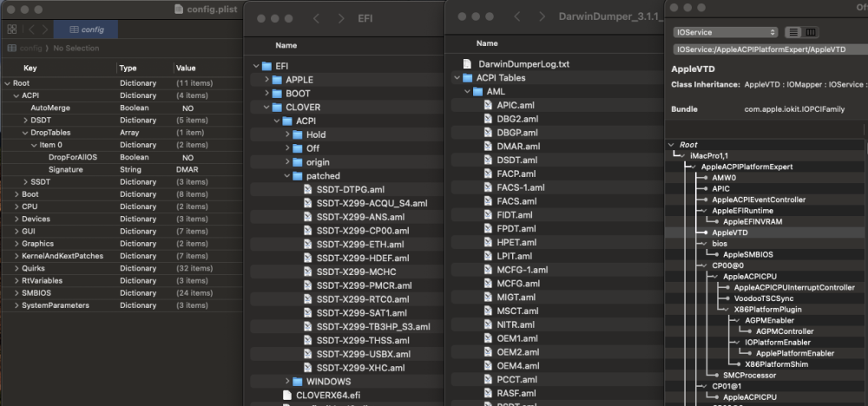Switch to list view in registry explorer
868x406 pixels.
tap(793, 32)
